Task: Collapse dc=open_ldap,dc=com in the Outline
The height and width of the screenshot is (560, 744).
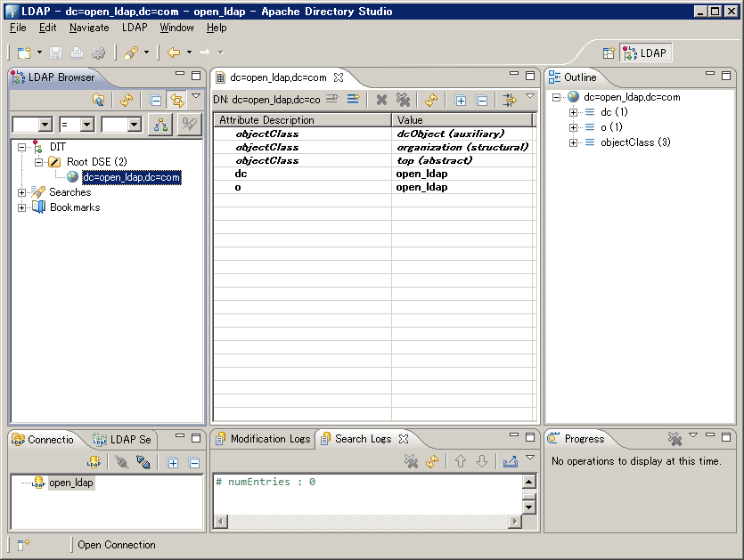Action: click(x=556, y=98)
